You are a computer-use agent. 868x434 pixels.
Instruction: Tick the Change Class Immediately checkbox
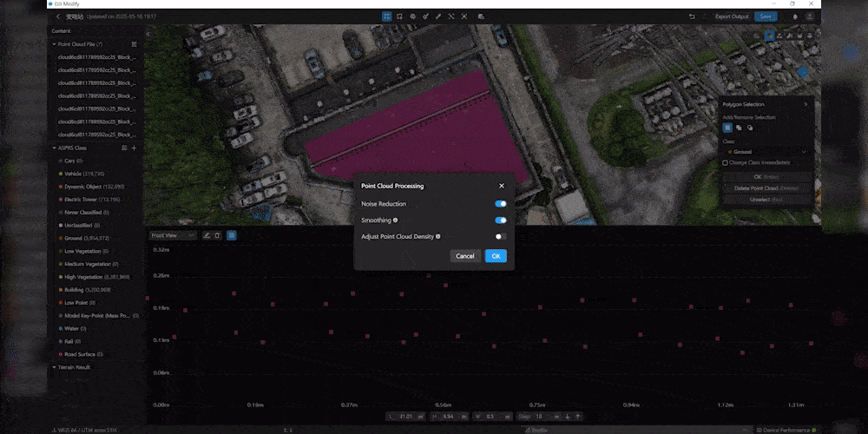coord(725,163)
